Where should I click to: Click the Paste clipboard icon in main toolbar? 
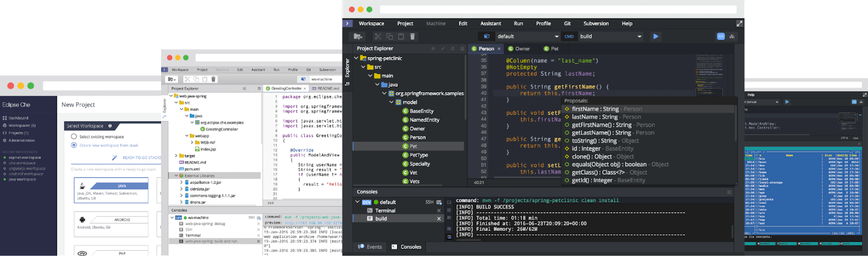click(x=401, y=36)
